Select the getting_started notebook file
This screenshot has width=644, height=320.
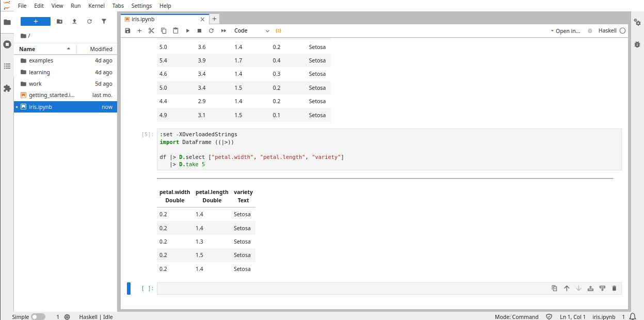[66, 95]
